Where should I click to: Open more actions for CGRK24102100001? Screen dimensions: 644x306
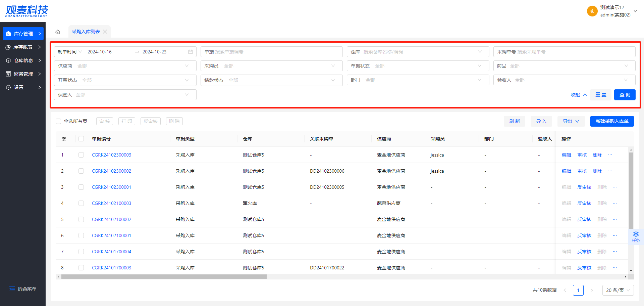coord(615,235)
